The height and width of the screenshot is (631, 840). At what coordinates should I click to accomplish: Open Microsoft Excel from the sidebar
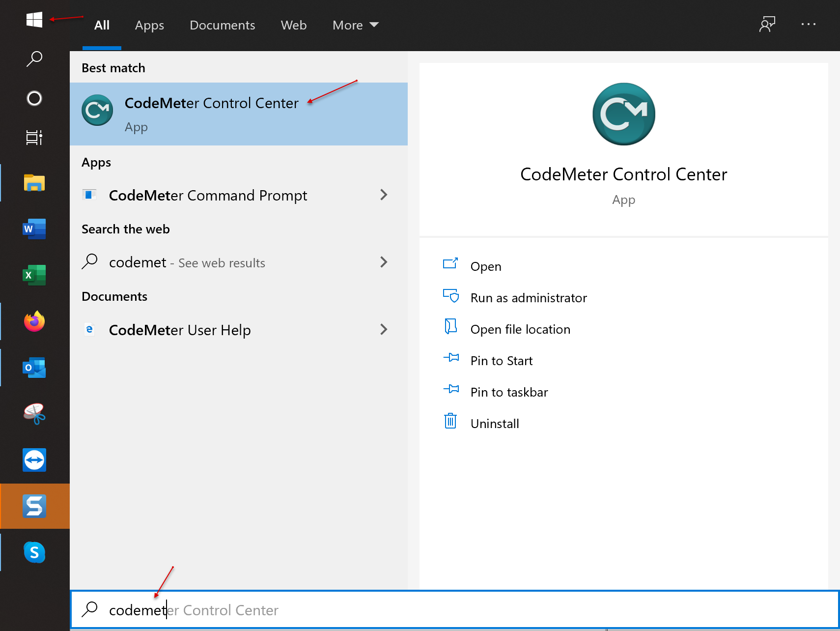point(34,275)
